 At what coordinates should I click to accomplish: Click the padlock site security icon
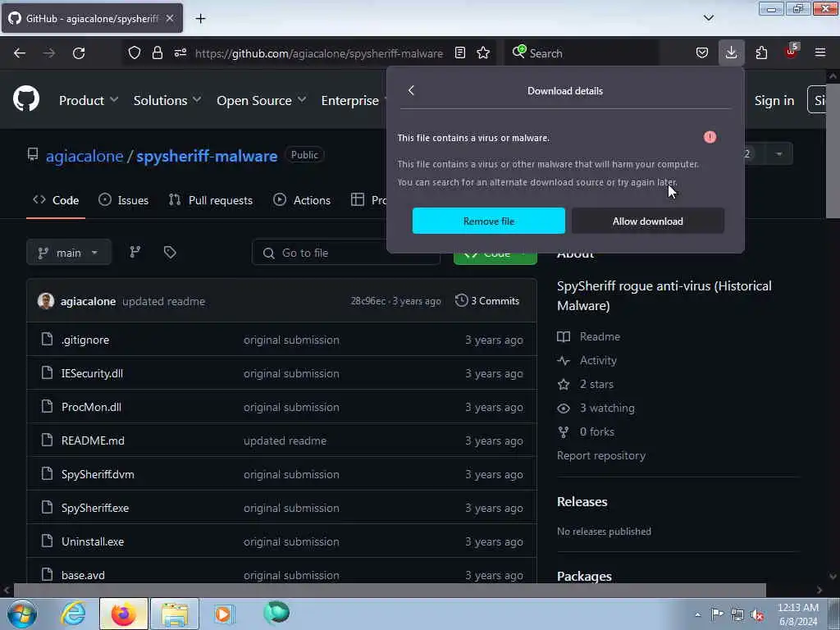[x=157, y=52]
